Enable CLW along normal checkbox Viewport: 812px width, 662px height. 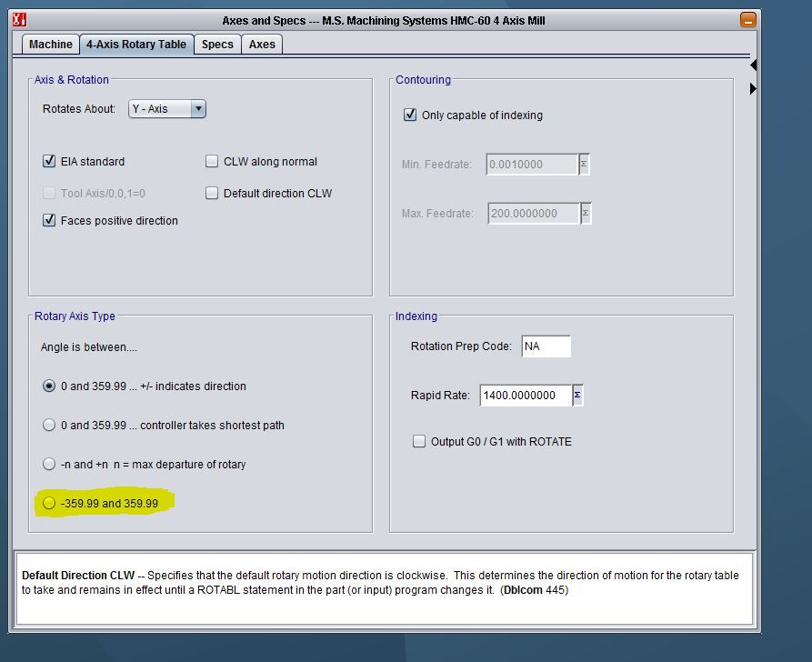tap(212, 162)
